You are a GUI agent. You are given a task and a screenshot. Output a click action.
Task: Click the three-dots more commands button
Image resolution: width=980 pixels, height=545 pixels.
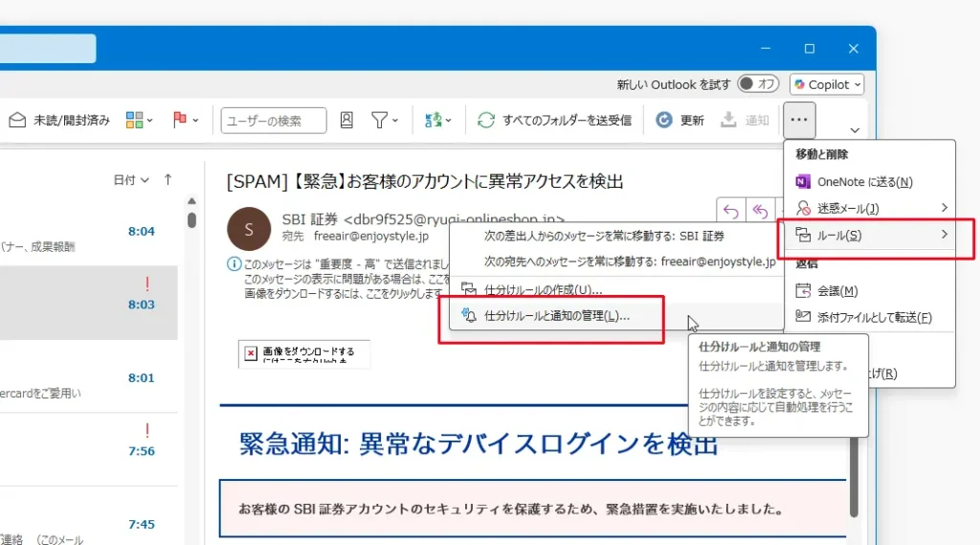799,120
